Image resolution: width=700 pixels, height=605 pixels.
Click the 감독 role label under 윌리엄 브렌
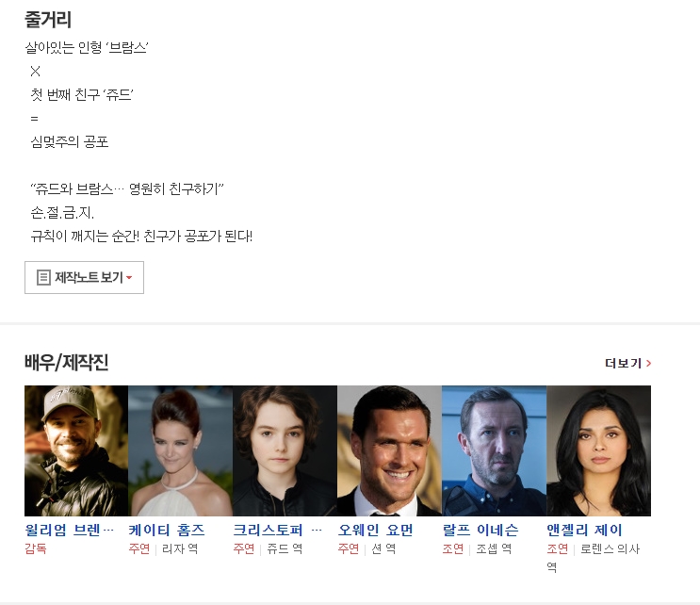coord(35,548)
